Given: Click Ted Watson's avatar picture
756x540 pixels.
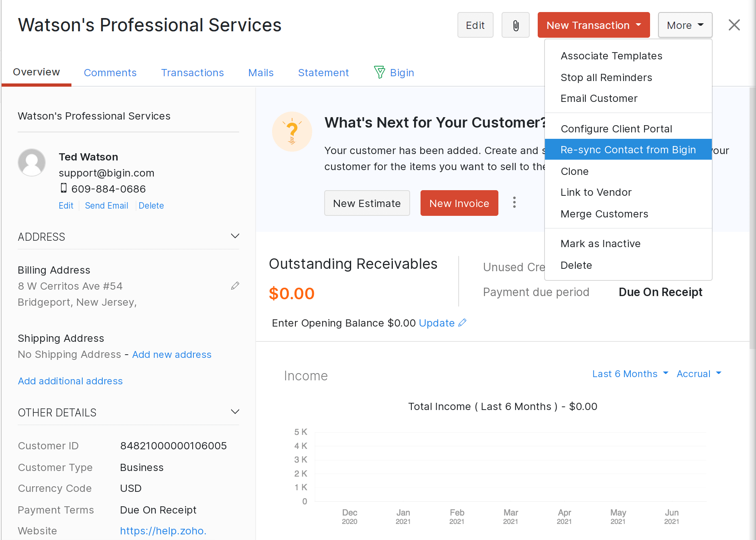Looking at the screenshot, I should click(x=32, y=162).
